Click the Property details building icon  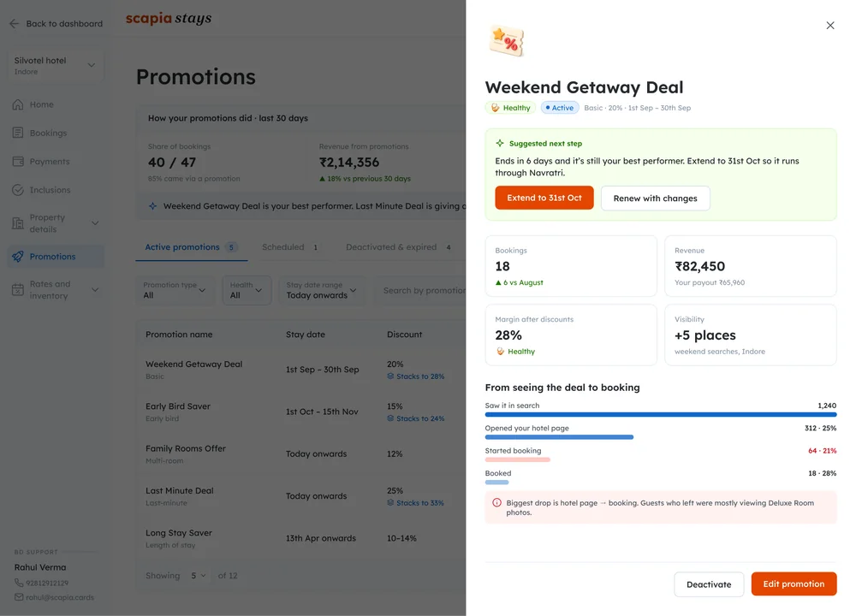tap(18, 223)
